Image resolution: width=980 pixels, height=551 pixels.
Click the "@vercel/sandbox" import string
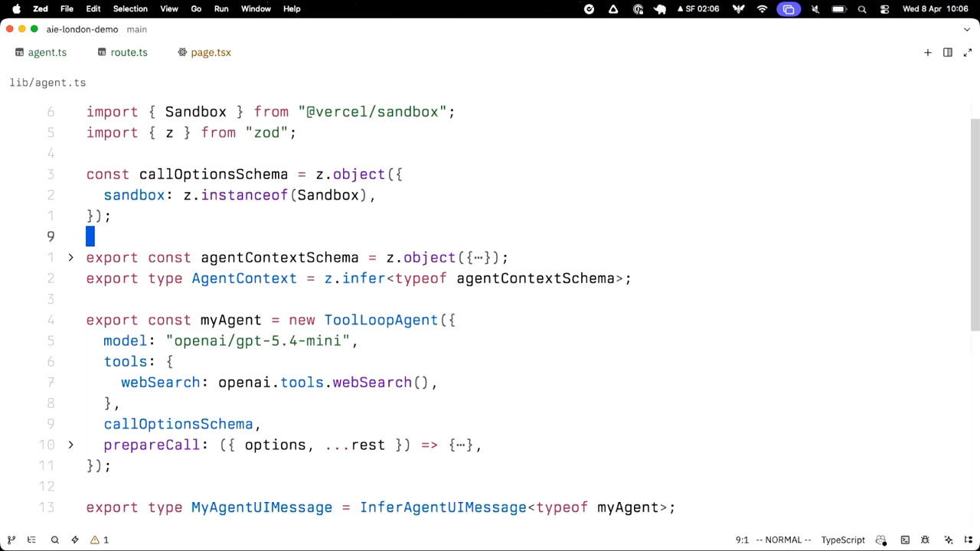point(372,112)
